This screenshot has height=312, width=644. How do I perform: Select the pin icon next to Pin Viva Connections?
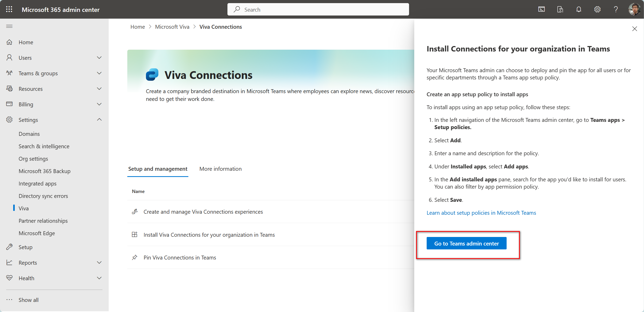pos(135,257)
